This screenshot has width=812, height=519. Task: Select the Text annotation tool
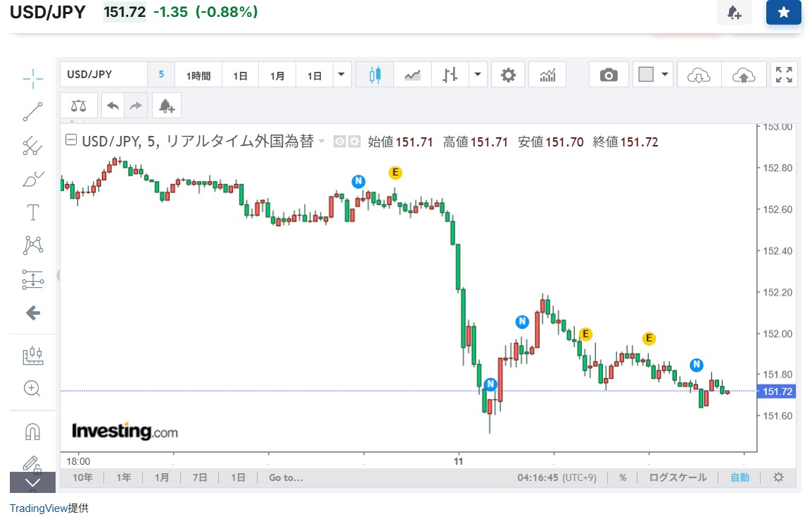pos(32,212)
